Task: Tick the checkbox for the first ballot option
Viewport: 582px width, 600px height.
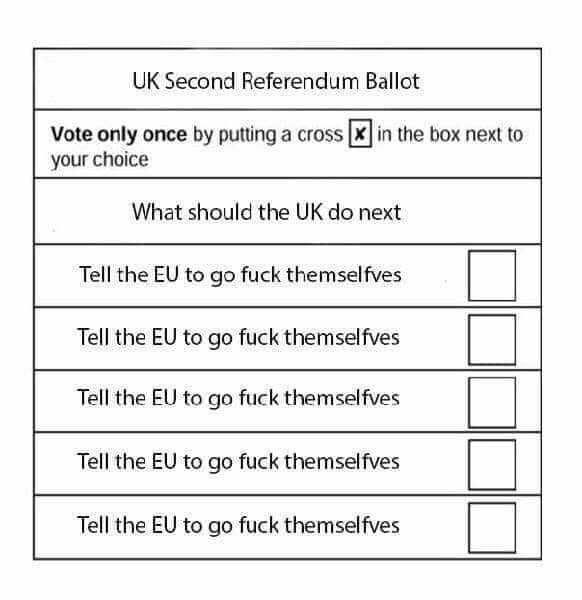Action: pos(492,276)
